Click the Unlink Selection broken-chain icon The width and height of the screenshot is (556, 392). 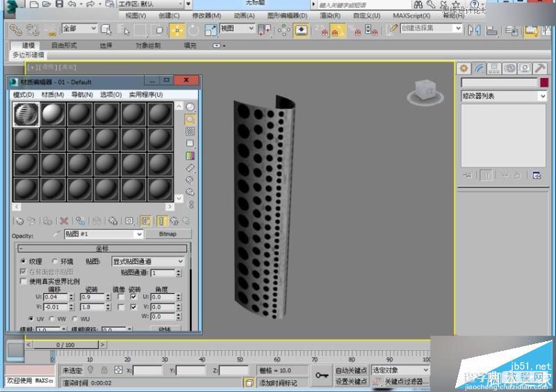[x=33, y=30]
